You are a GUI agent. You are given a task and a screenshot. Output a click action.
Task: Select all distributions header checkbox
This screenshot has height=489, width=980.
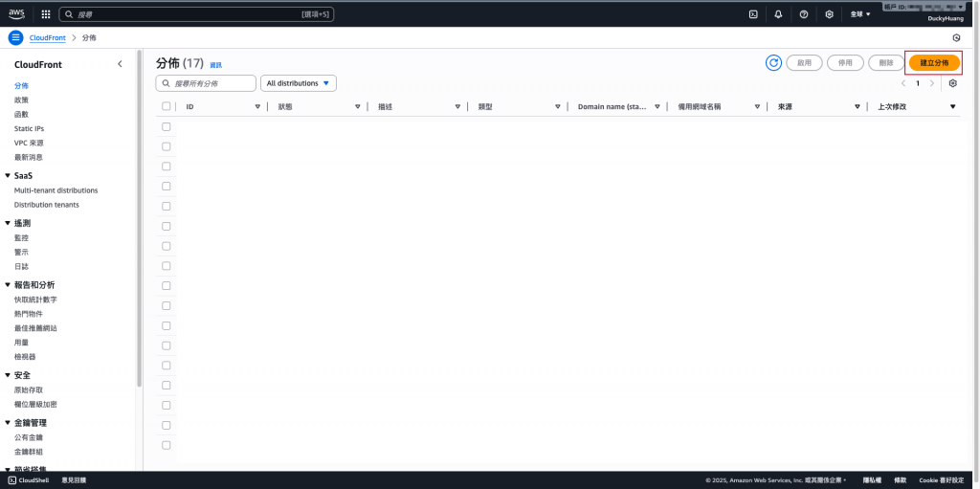pos(166,106)
